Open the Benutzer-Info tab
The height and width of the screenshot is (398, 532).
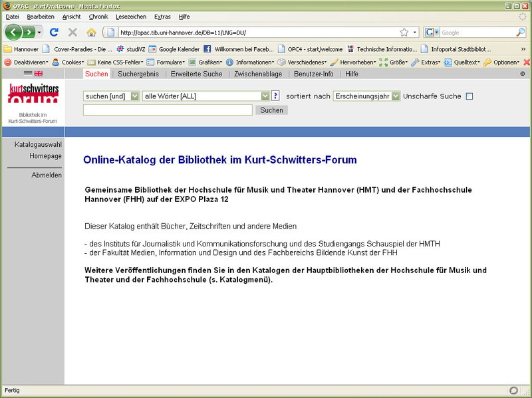(313, 74)
